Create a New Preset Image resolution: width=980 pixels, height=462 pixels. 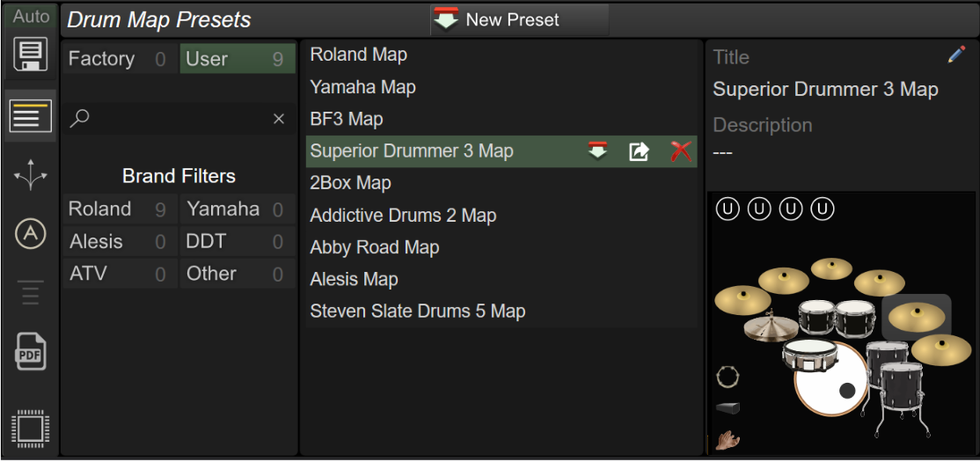(x=519, y=20)
